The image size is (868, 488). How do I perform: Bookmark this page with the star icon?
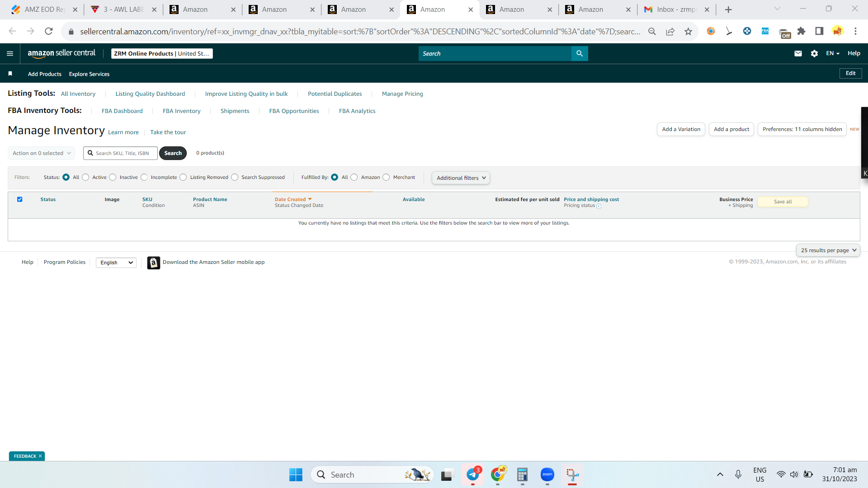click(x=688, y=31)
